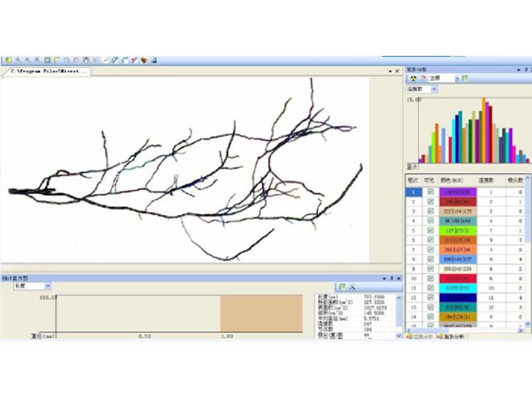Click the yellow radiation icon in analysis panel

pos(412,78)
